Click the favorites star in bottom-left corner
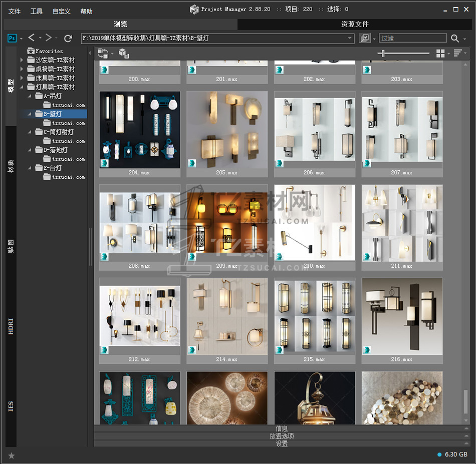This screenshot has width=476, height=464. [x=12, y=455]
